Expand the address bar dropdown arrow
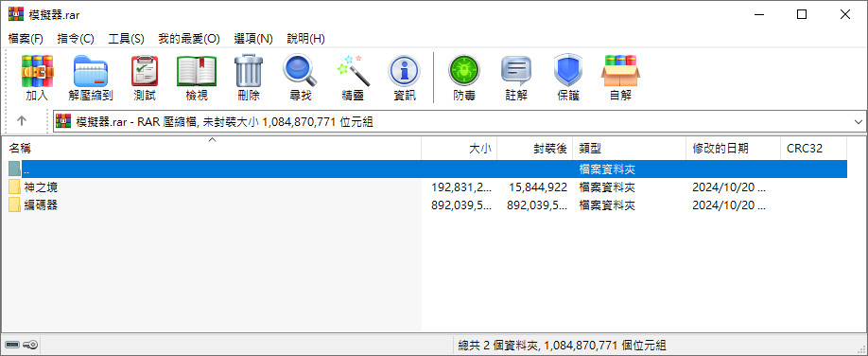The image size is (868, 356). (x=859, y=122)
